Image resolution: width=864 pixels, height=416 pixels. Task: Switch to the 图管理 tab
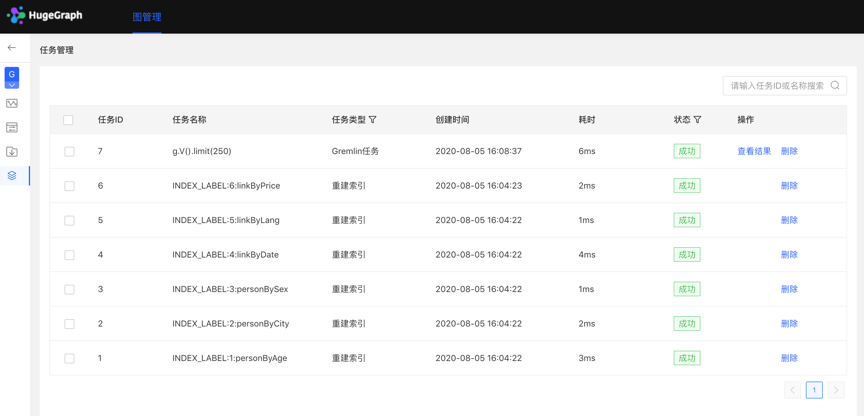[147, 17]
